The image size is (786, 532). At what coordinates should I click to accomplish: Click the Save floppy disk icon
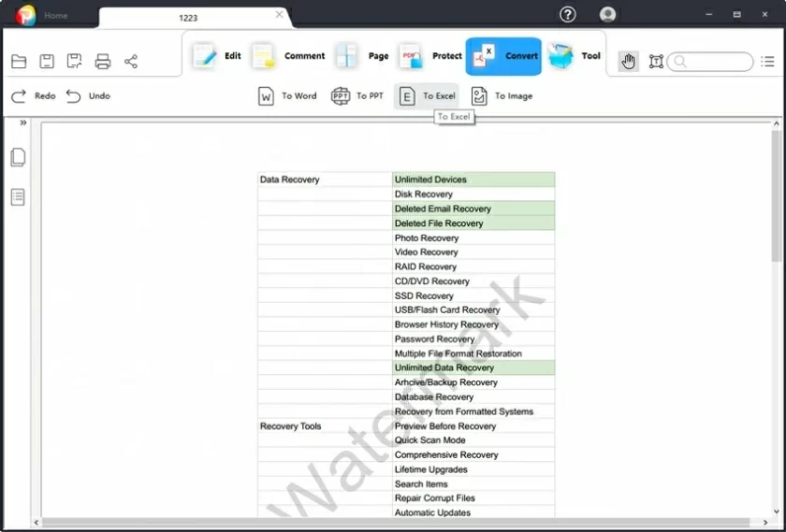(47, 61)
